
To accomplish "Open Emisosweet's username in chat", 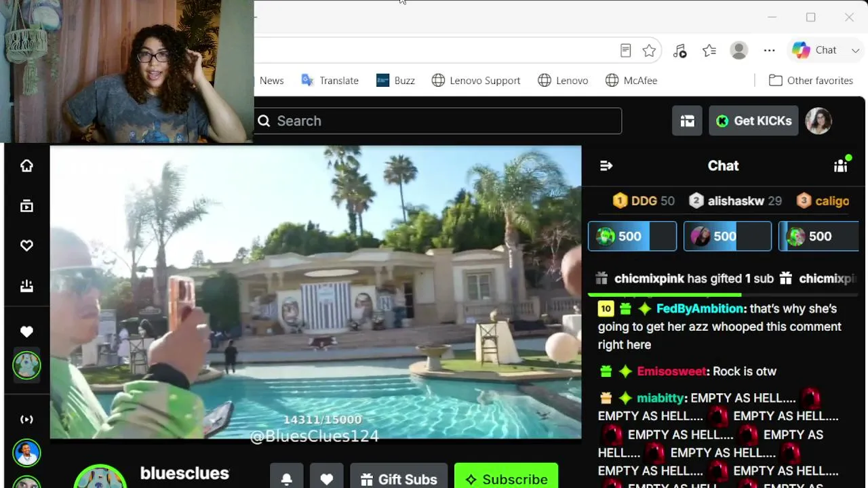I will 673,371.
